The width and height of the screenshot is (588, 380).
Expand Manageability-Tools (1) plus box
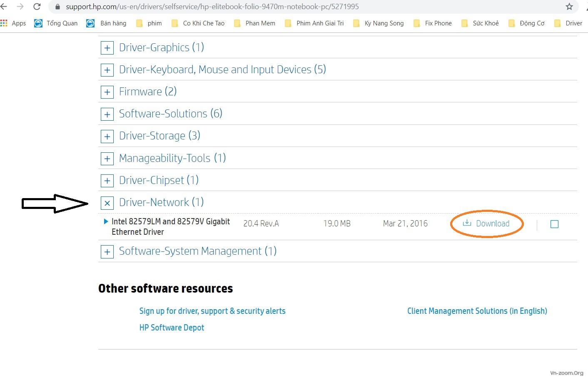tap(107, 159)
